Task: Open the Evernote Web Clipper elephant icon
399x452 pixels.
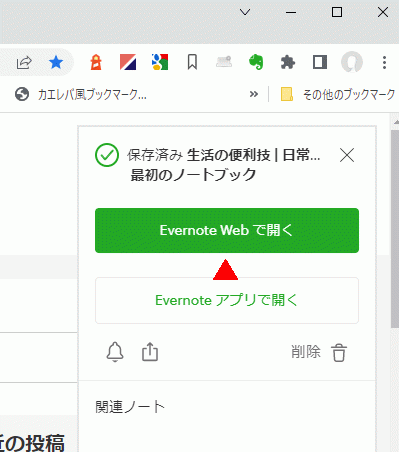Action: [256, 62]
